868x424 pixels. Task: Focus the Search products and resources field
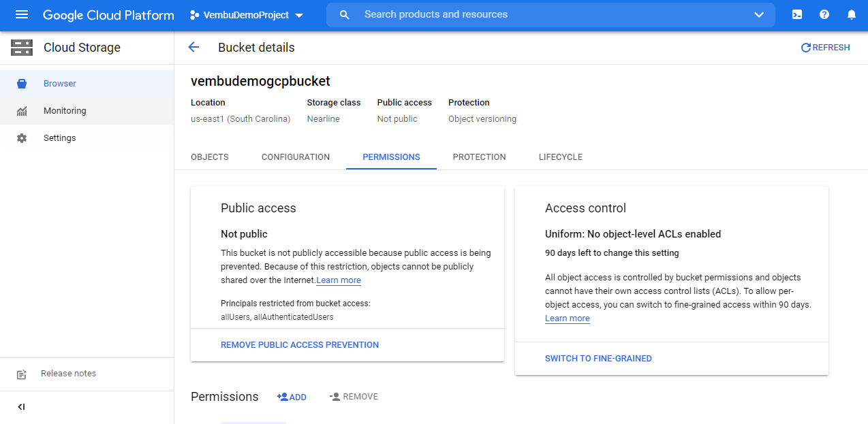tap(551, 14)
